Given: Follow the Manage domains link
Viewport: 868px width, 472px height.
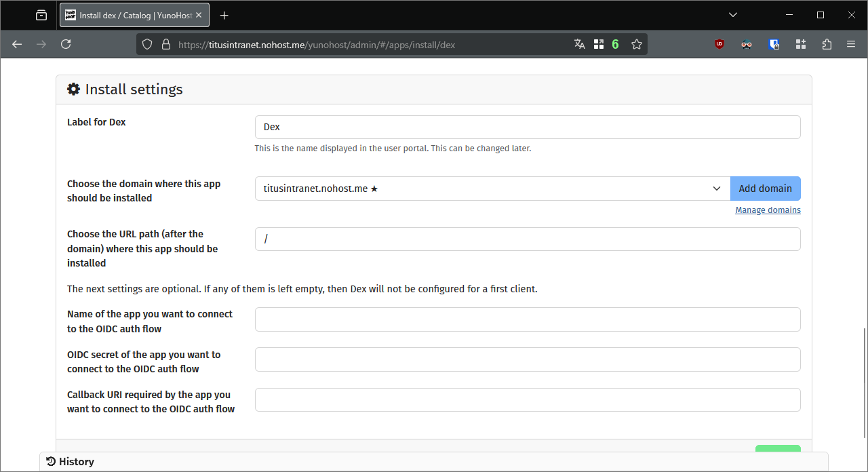Looking at the screenshot, I should click(768, 210).
